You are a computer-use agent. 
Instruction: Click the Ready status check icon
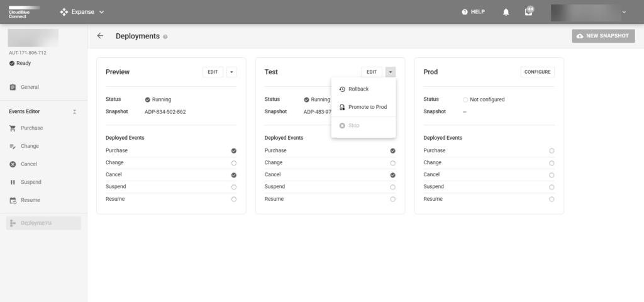point(12,64)
